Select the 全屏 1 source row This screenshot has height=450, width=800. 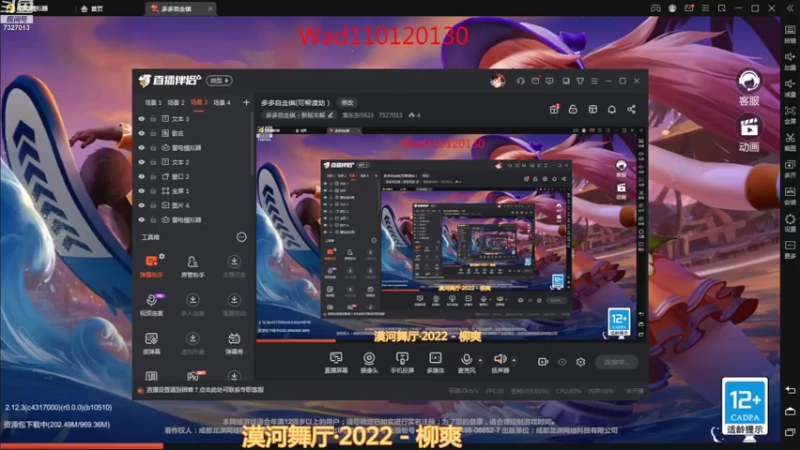tap(193, 191)
